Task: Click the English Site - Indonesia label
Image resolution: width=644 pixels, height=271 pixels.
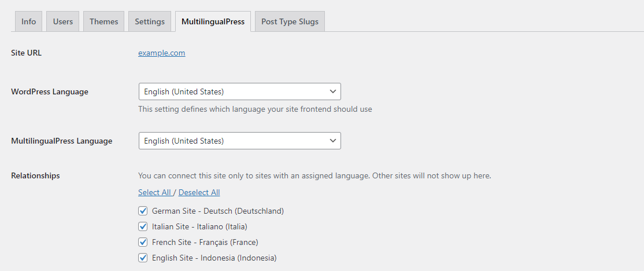Action: 214,258
